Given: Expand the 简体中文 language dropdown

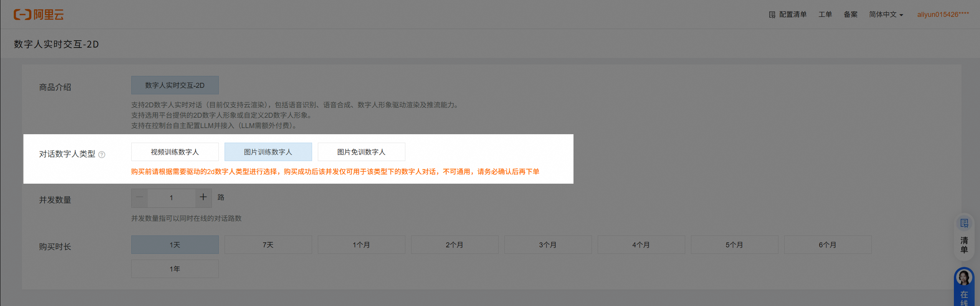Looking at the screenshot, I should [886, 15].
